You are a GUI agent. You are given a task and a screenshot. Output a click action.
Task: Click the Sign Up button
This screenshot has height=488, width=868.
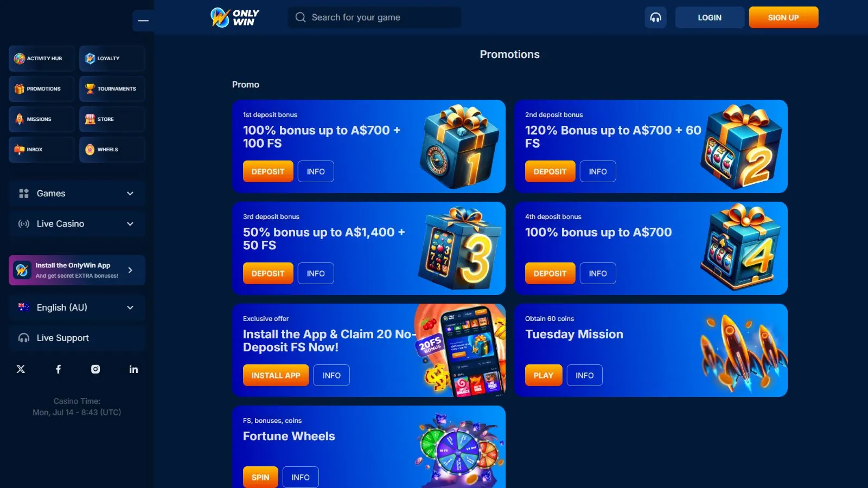[783, 17]
